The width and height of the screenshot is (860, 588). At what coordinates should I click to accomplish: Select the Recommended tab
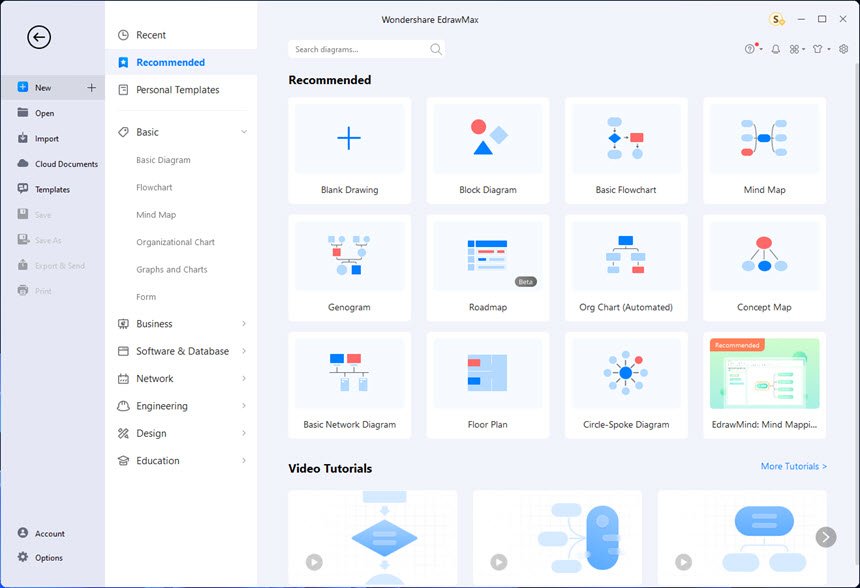click(181, 63)
